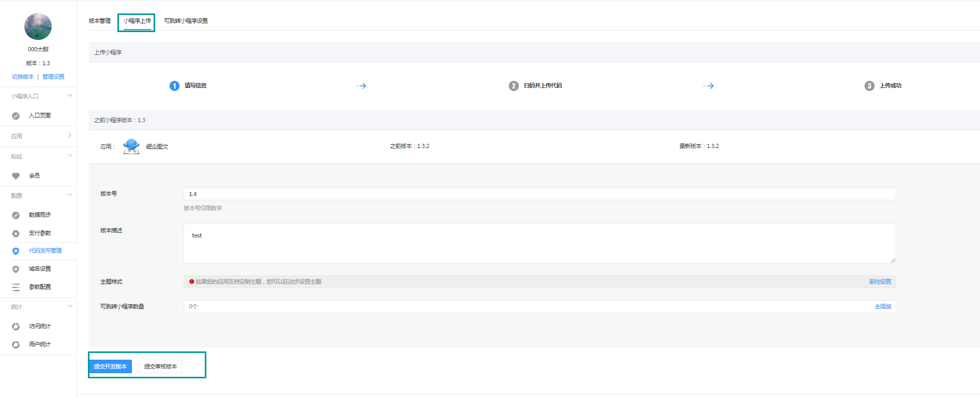This screenshot has width=980, height=398.
Task: Click the 提交开发版本 button
Action: coord(110,366)
